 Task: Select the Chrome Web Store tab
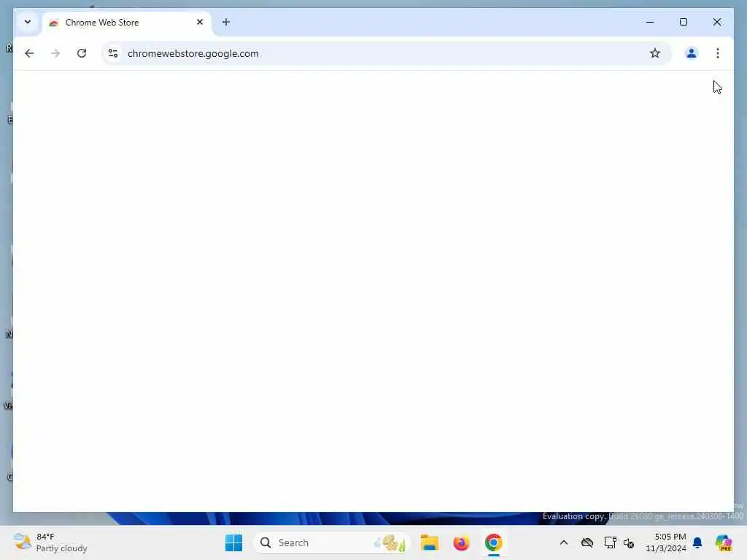127,23
